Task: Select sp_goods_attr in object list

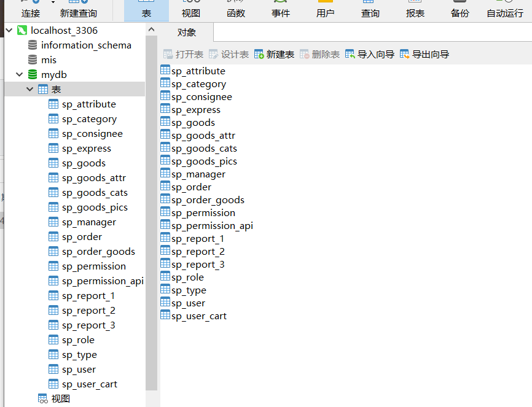Action: [203, 135]
